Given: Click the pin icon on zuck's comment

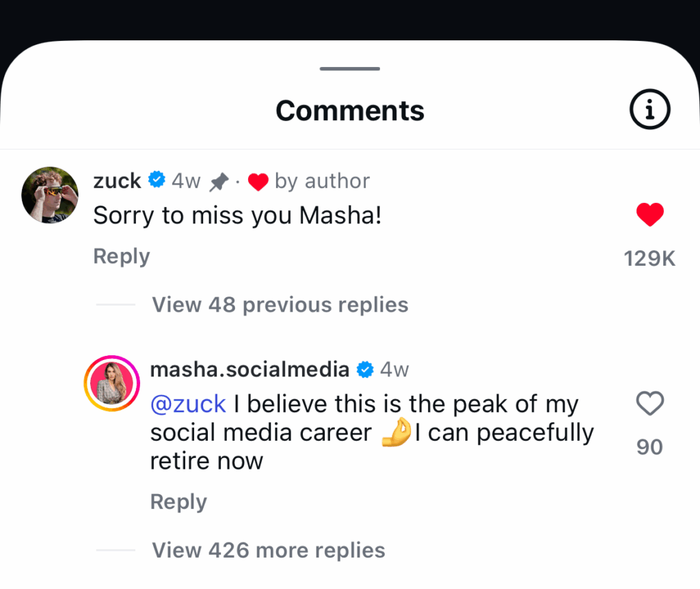Looking at the screenshot, I should (219, 182).
